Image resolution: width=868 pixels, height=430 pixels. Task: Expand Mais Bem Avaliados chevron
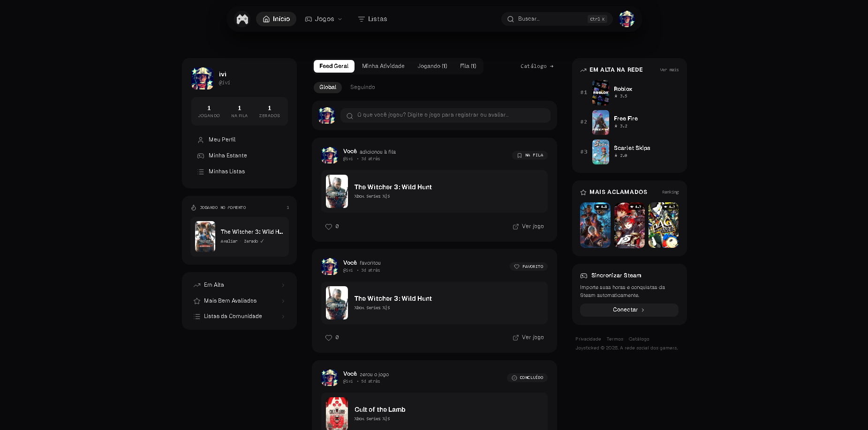283,301
